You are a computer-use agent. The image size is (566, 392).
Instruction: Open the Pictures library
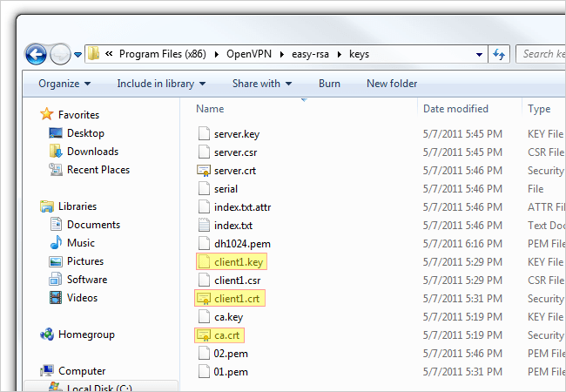(85, 261)
